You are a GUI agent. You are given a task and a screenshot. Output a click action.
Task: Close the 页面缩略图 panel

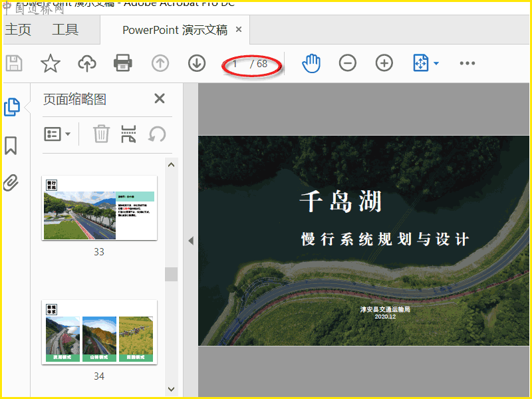click(160, 99)
